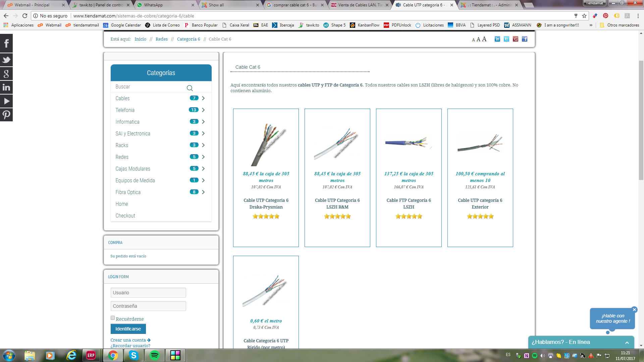Click the Usuario input field
644x362 pixels.
click(148, 293)
